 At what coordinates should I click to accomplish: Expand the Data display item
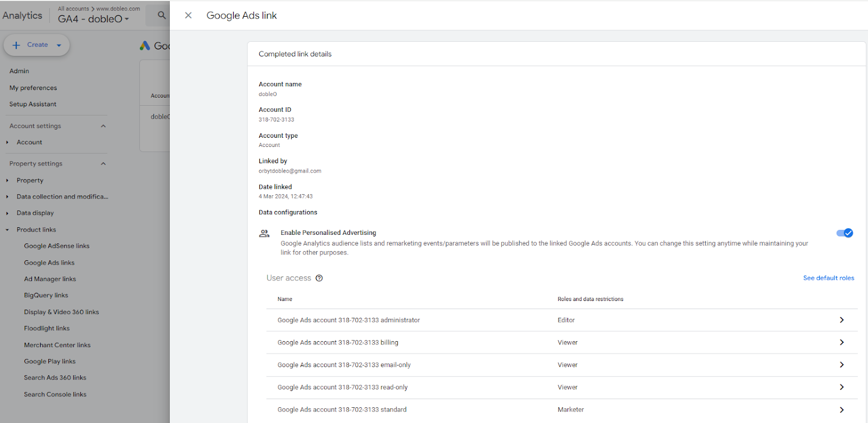[x=7, y=213]
